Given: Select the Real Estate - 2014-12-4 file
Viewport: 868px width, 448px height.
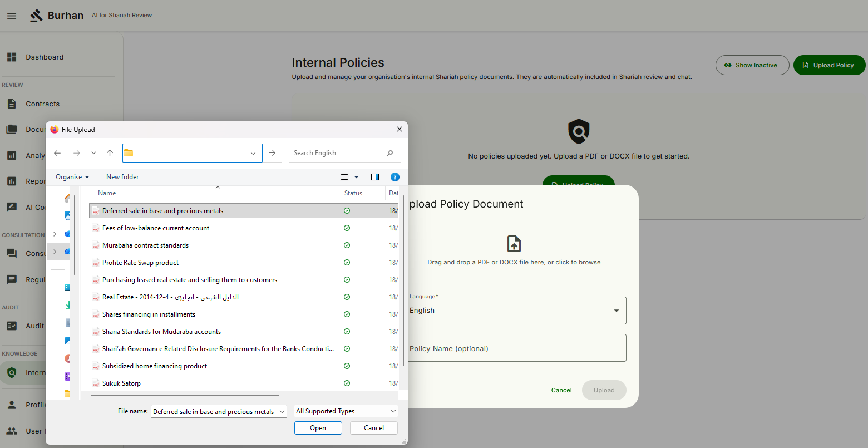Looking at the screenshot, I should click(243, 297).
